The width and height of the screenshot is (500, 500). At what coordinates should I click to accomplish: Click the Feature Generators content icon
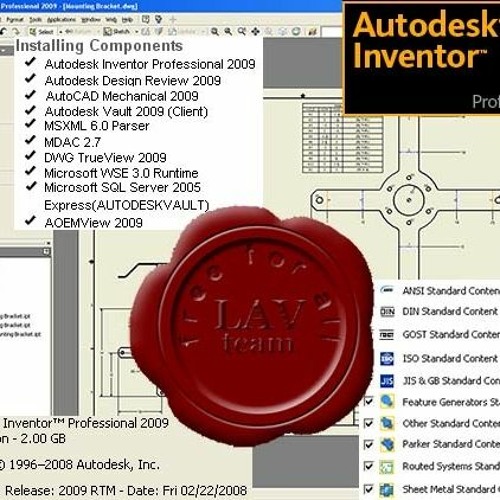pos(387,401)
